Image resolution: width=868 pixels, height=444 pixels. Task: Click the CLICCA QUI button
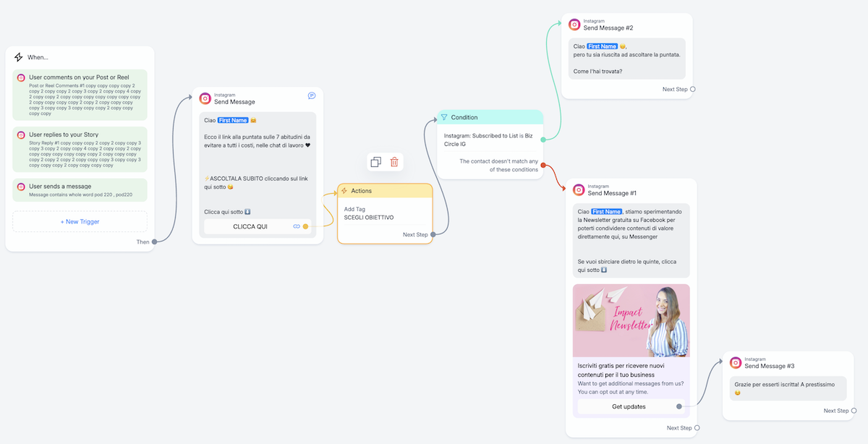[x=250, y=226]
